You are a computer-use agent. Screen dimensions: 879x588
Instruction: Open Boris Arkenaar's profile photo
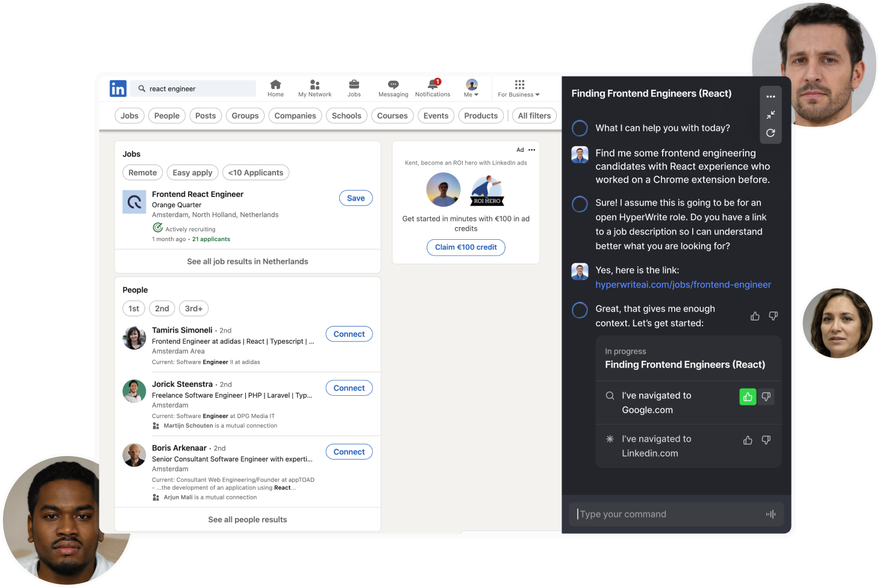point(134,455)
